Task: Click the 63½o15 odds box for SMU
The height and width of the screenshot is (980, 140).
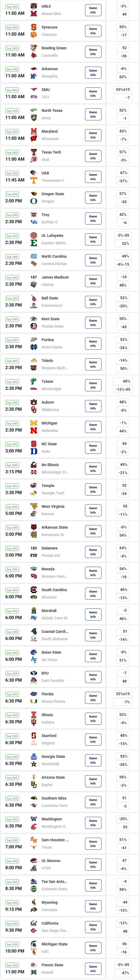Action: point(123,89)
